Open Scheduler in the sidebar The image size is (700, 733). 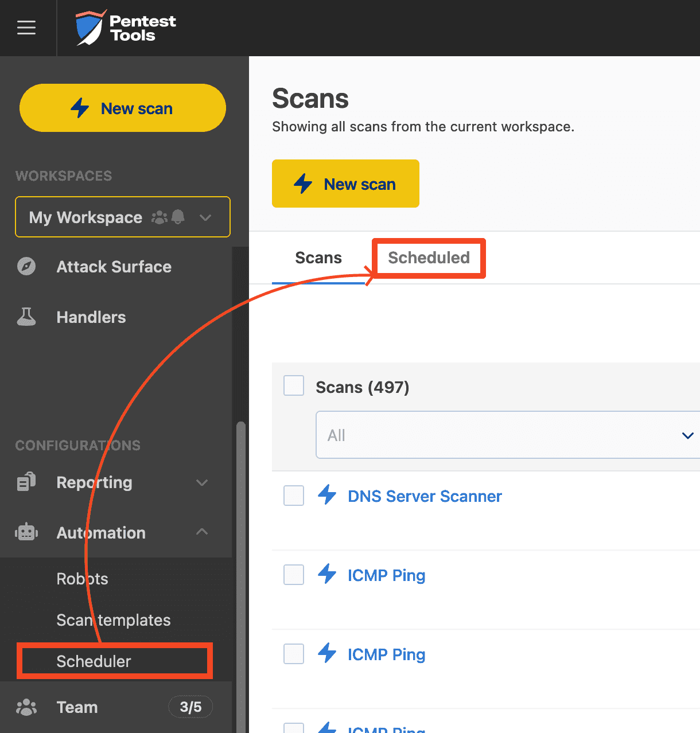tap(94, 661)
